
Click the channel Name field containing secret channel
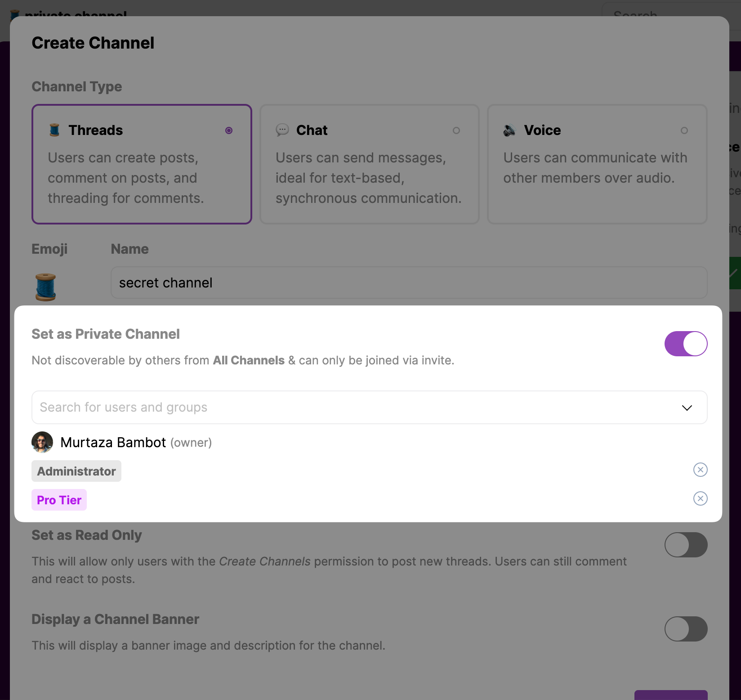pos(409,283)
